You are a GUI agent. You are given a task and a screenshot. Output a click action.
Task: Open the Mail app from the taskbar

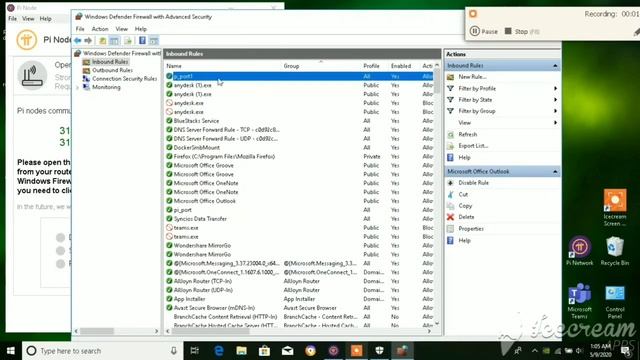point(288,351)
